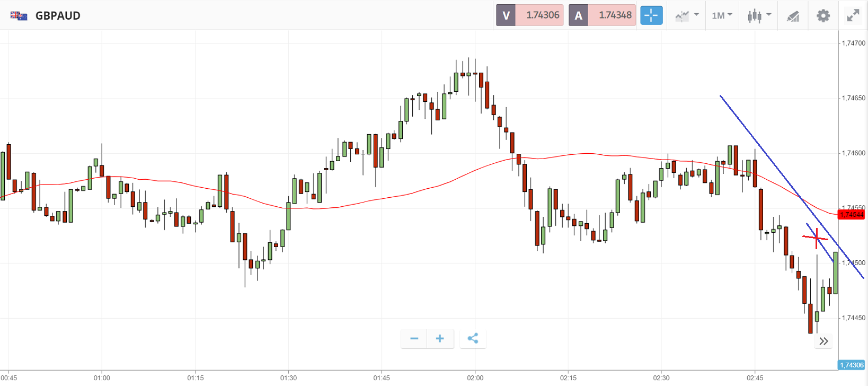Select the red cross marker on chart
868x386 pixels.
pos(817,238)
